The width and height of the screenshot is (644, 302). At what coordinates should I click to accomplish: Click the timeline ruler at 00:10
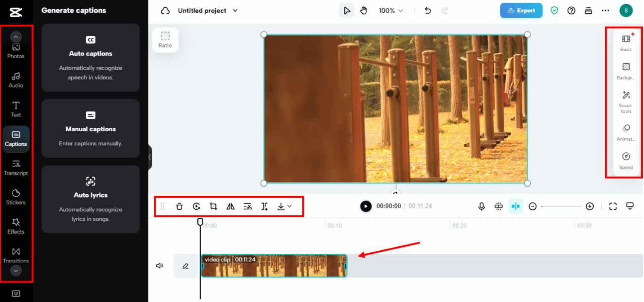tap(334, 225)
